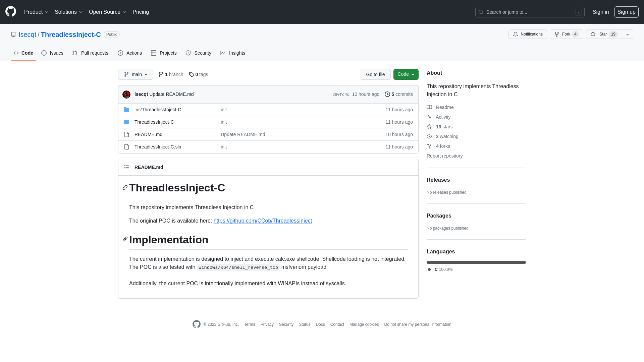Viewport: 644px width, 362px height.
Task: Open the CCob/ThreadlessInject original POC link
Action: click(263, 221)
